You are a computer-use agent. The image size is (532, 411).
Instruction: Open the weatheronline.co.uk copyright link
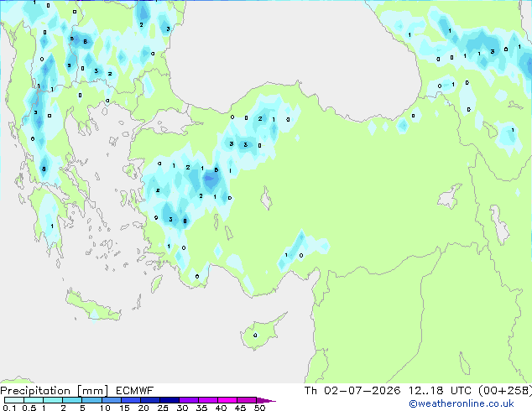462,403
